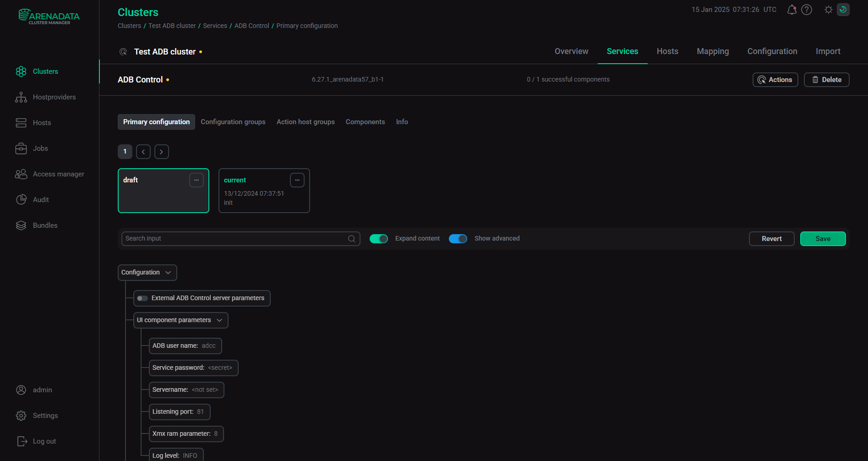Image resolution: width=868 pixels, height=461 pixels.
Task: Click the Log out icon
Action: point(22,441)
